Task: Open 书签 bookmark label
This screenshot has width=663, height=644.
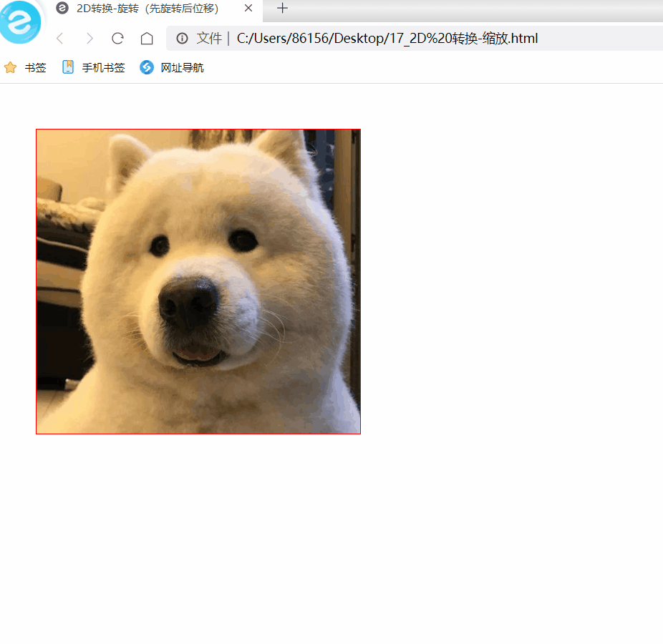Action: pos(36,67)
